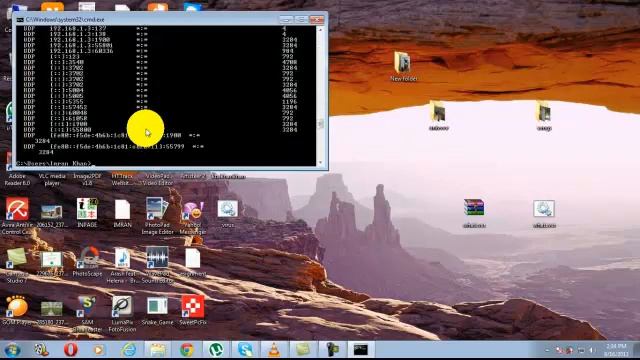Open Windows Media Player from taskbar

coord(99,350)
